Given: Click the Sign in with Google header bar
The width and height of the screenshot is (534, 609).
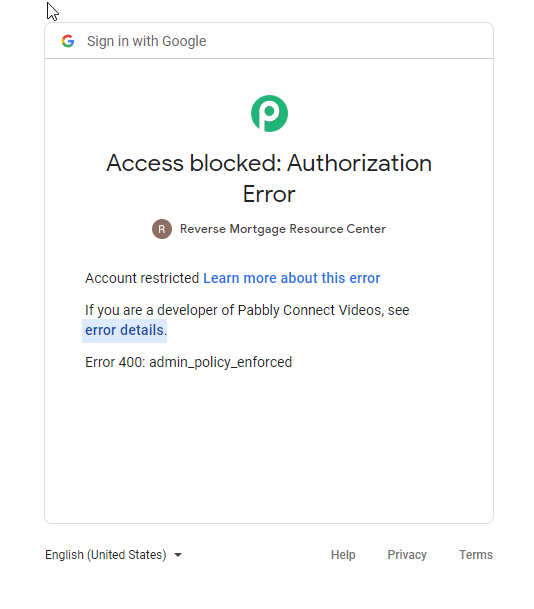Looking at the screenshot, I should (x=269, y=41).
